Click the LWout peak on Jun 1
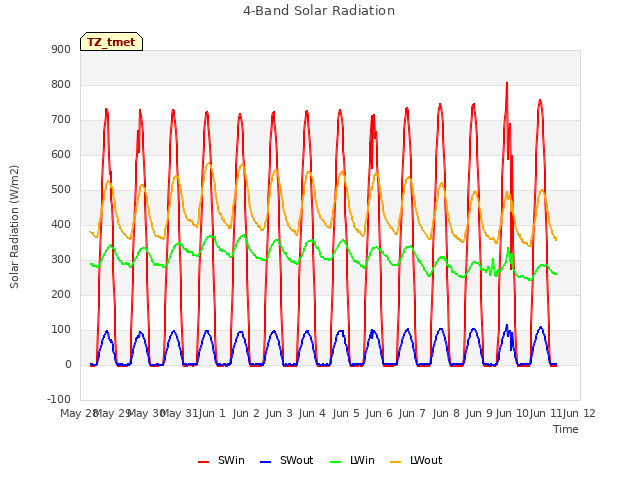Image resolution: width=640 pixels, height=480 pixels. pos(209,163)
